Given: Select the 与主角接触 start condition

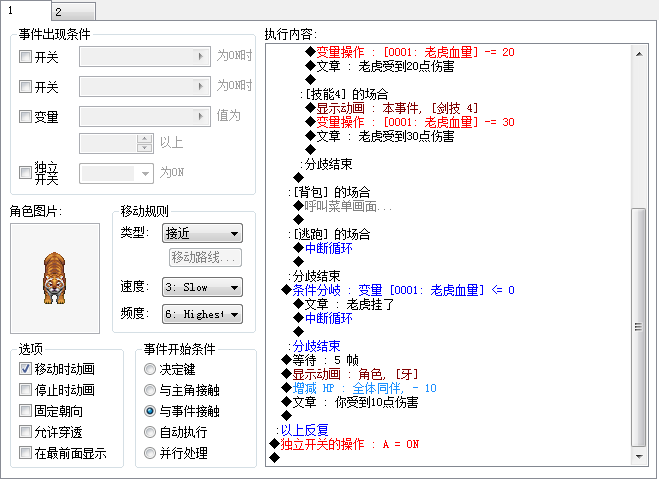Looking at the screenshot, I should [x=150, y=390].
